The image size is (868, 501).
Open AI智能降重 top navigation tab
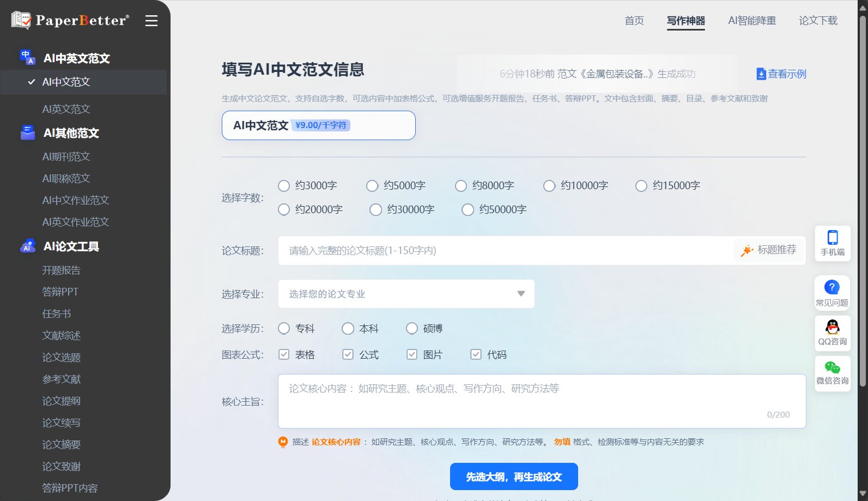tap(752, 21)
